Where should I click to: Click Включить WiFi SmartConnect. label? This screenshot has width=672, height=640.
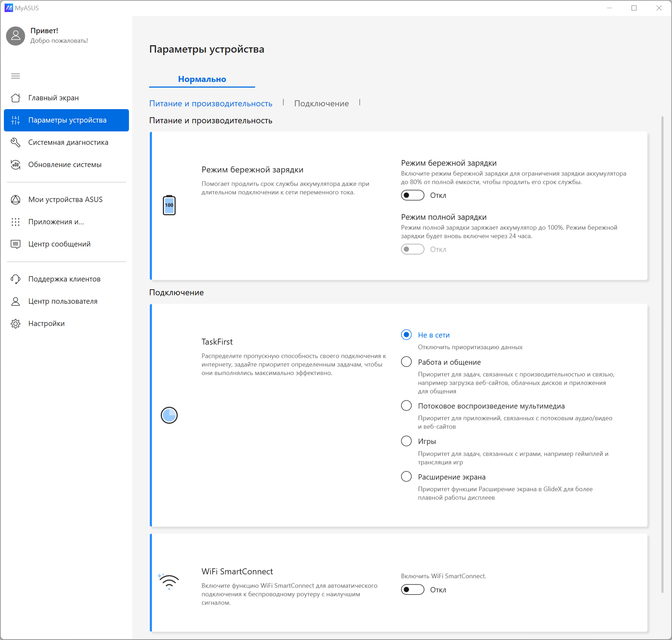pyautogui.click(x=443, y=576)
